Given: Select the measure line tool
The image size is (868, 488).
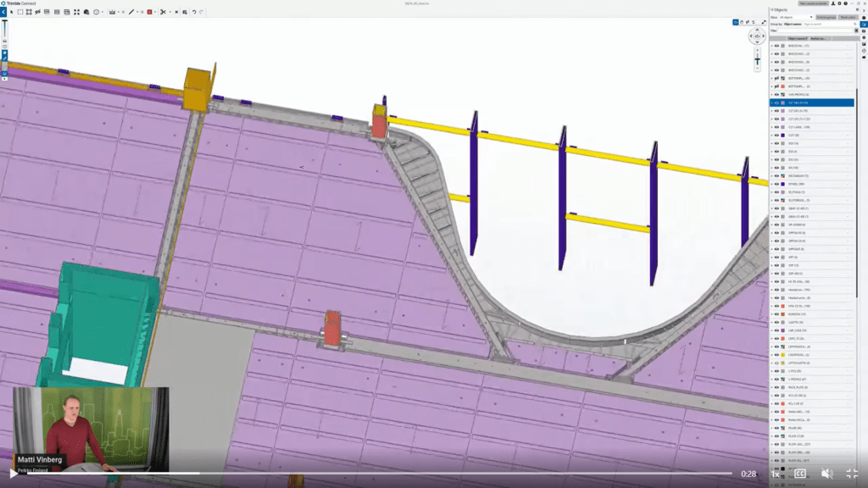Looking at the screenshot, I should pyautogui.click(x=131, y=12).
